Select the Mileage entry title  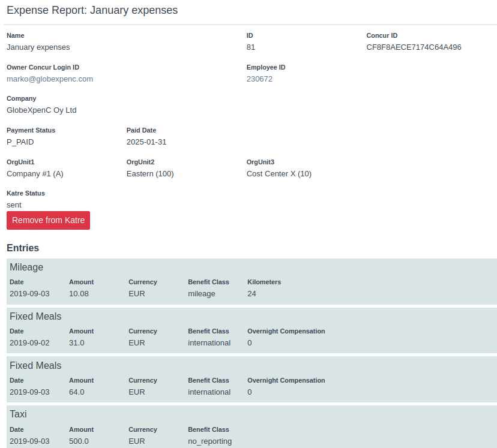[26, 267]
